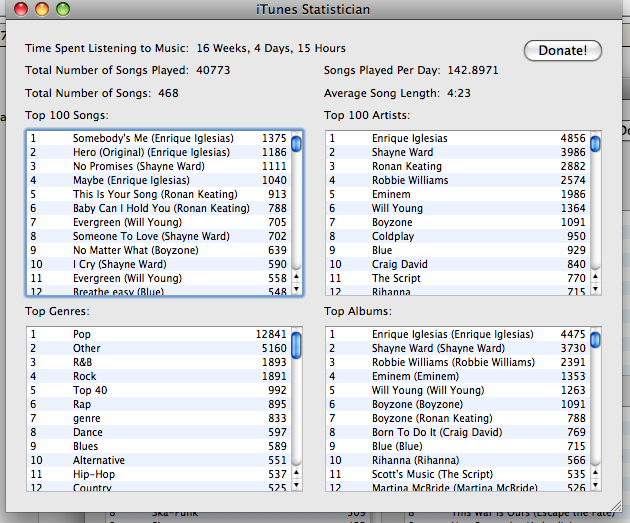This screenshot has height=523, width=630.
Task: Select album Boyzone (Boyzone) in Top Albums
Action: pos(458,405)
